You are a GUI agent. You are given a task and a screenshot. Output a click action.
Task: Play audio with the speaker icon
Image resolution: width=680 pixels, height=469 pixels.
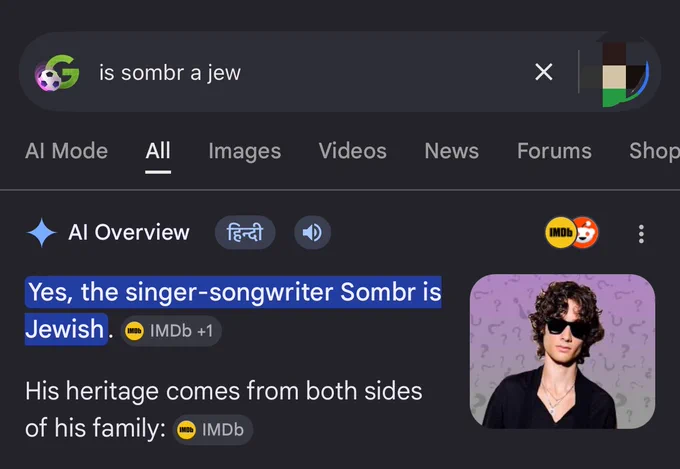point(312,233)
